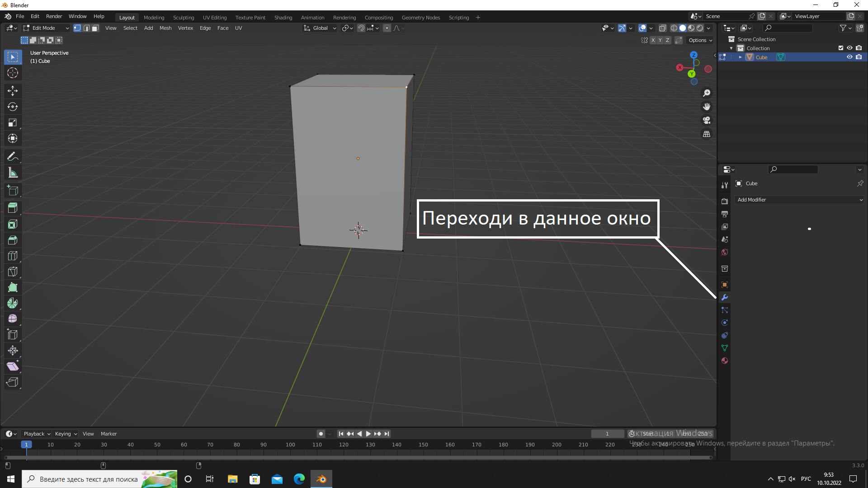The width and height of the screenshot is (868, 488).
Task: Enable face select mode
Action: point(95,28)
